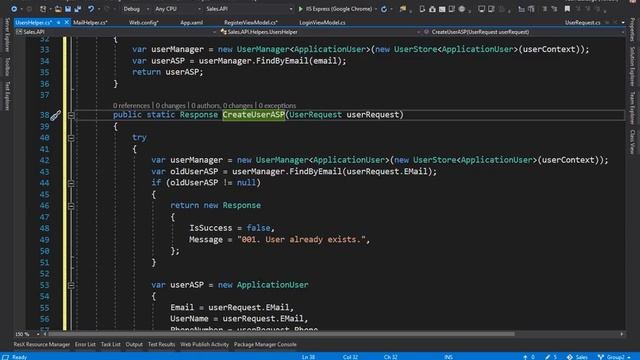Click the browser refresh icon in the toolbar
The width and height of the screenshot is (640, 360).
pos(384,9)
